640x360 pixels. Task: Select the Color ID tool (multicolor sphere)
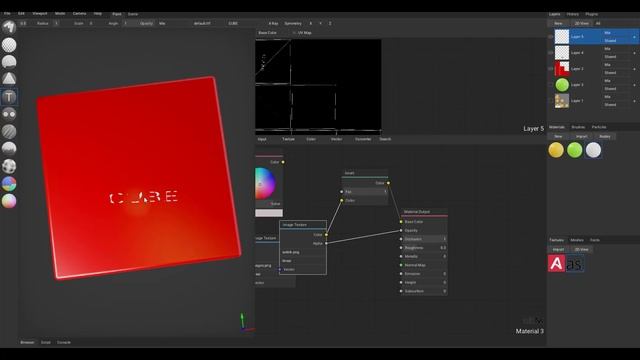coord(9,184)
